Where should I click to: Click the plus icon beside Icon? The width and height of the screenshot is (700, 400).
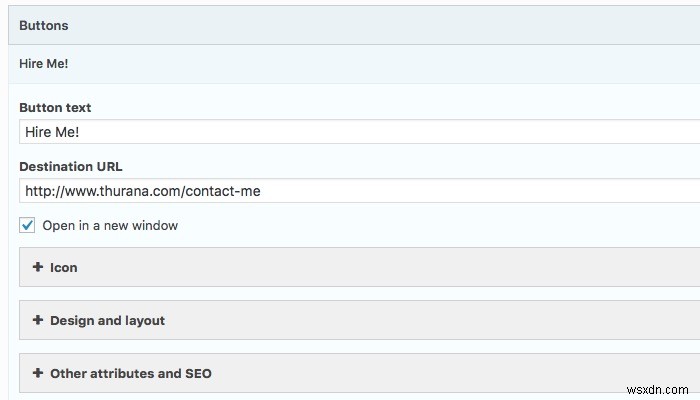coord(38,267)
